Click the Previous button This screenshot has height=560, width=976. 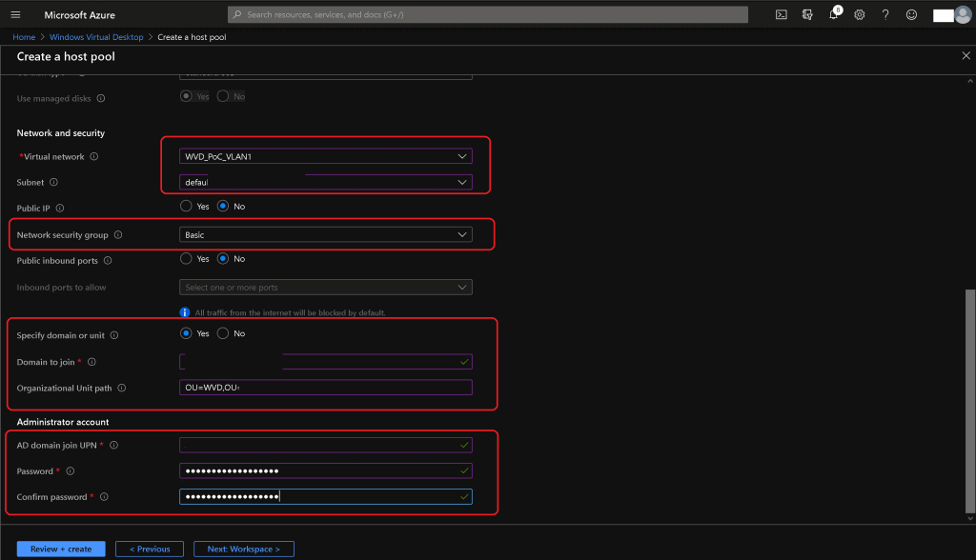pos(150,549)
